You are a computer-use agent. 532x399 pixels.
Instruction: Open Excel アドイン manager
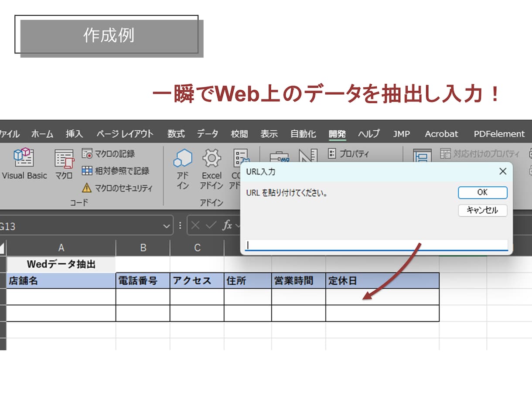pos(211,169)
